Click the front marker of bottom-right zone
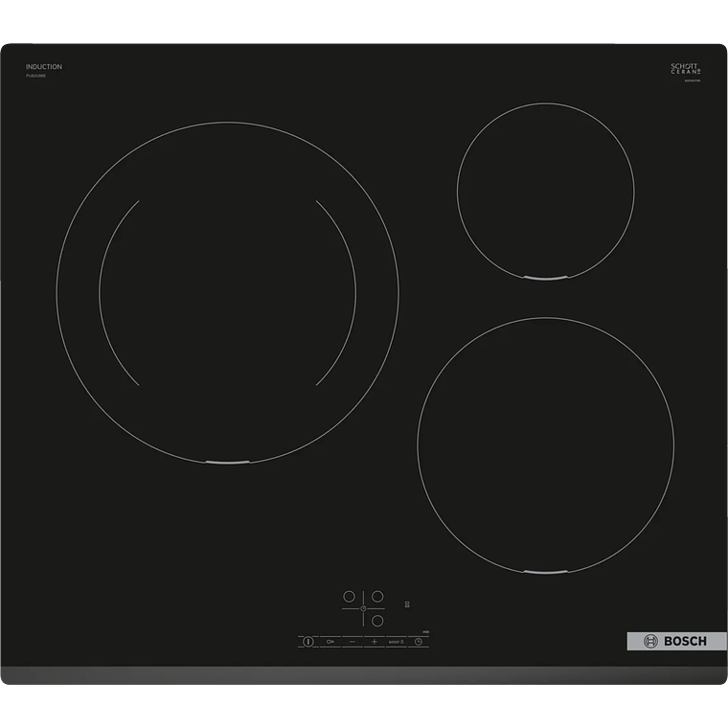Viewport: 728px width, 728px height. click(x=545, y=572)
